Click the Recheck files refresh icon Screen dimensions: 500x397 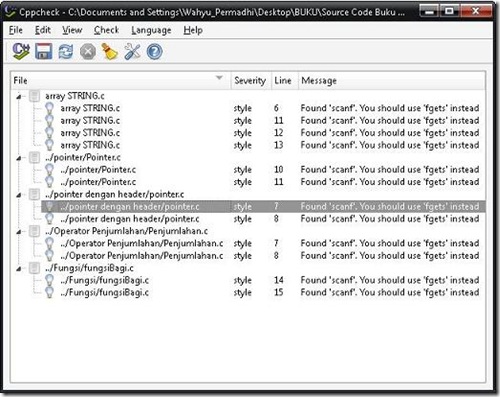[66, 52]
